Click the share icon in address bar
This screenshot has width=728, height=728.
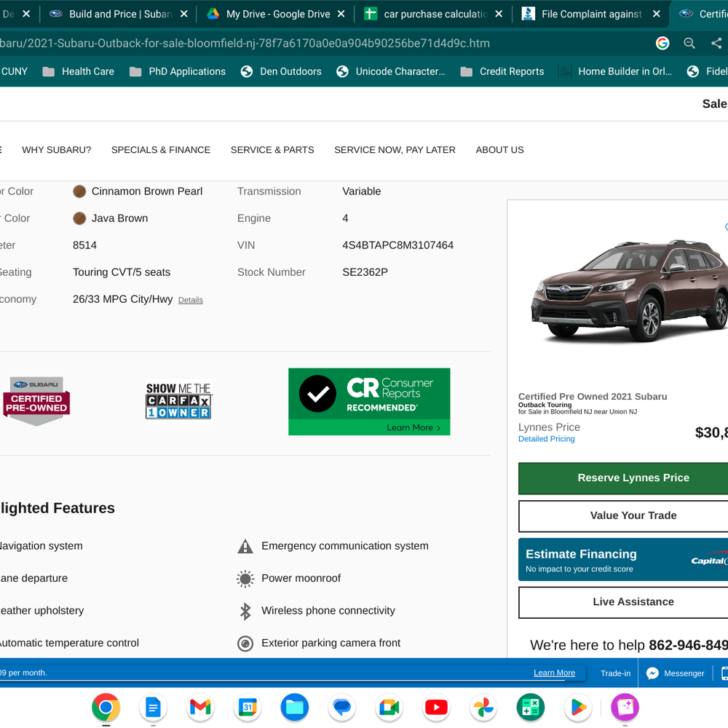pos(716,43)
